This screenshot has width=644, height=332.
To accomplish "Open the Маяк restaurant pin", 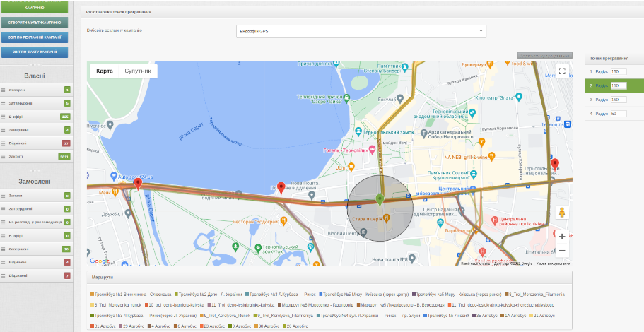I will [x=115, y=191].
